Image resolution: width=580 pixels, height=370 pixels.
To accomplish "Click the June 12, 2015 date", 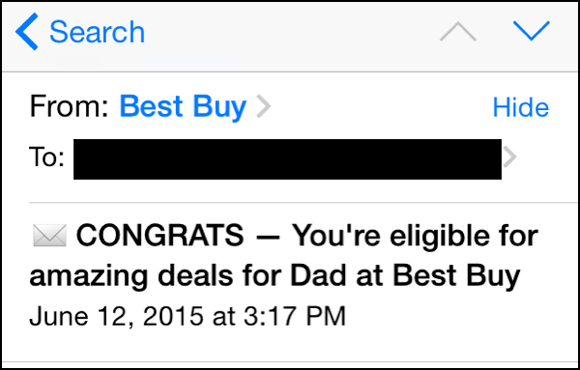I will point(116,316).
